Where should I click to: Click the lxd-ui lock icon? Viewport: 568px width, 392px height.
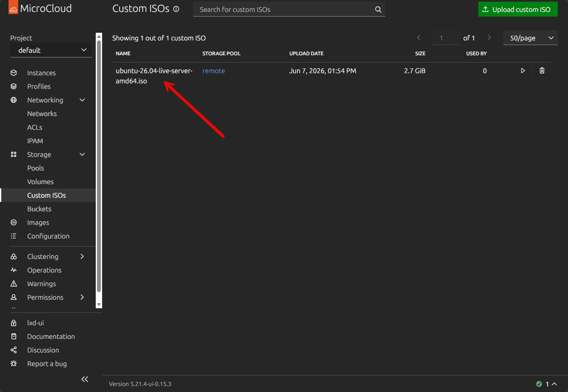[x=14, y=323]
